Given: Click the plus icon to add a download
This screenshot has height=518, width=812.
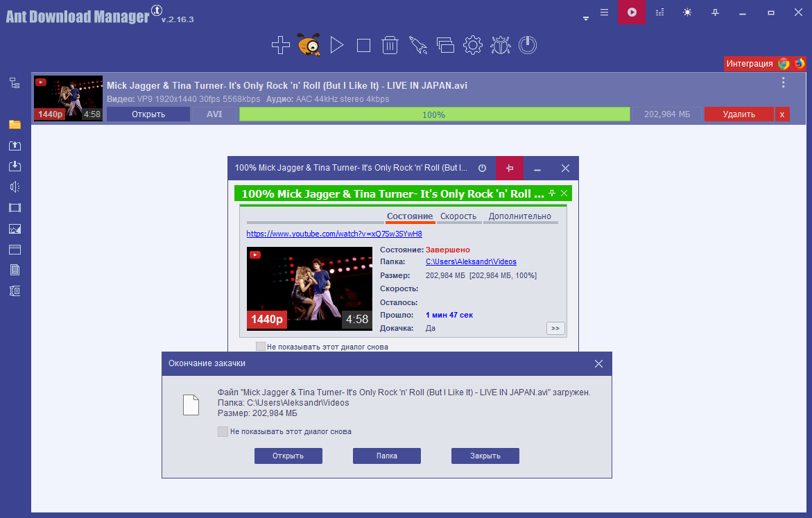Looking at the screenshot, I should coord(280,46).
